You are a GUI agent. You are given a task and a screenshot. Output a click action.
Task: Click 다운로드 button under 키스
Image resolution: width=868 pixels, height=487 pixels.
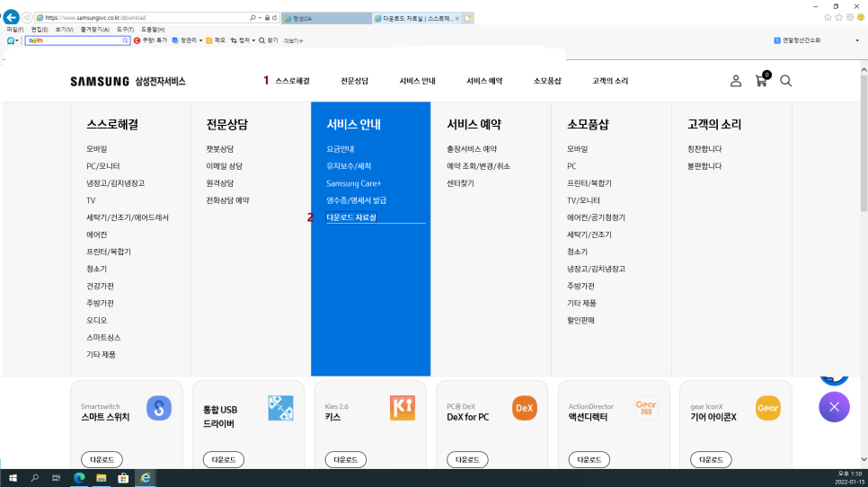(345, 459)
